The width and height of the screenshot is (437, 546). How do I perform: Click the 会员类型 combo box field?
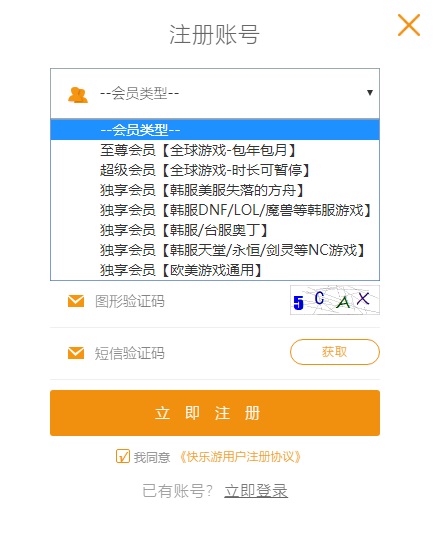[x=215, y=93]
